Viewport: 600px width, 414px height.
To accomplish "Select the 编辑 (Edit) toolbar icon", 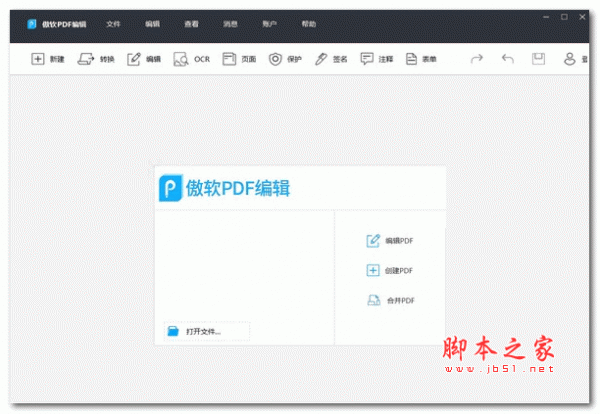I will point(134,59).
